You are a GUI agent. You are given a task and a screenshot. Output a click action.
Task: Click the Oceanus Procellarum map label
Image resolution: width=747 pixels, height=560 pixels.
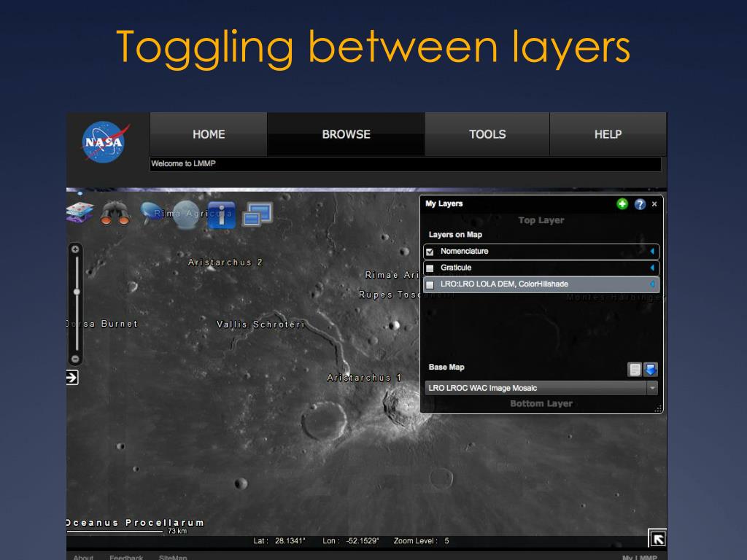coord(135,522)
